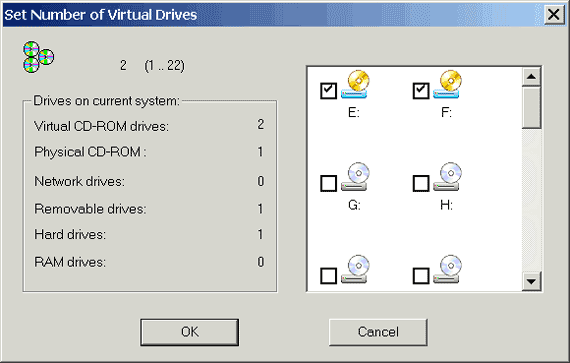Click the E: virtual drive icon

(355, 84)
